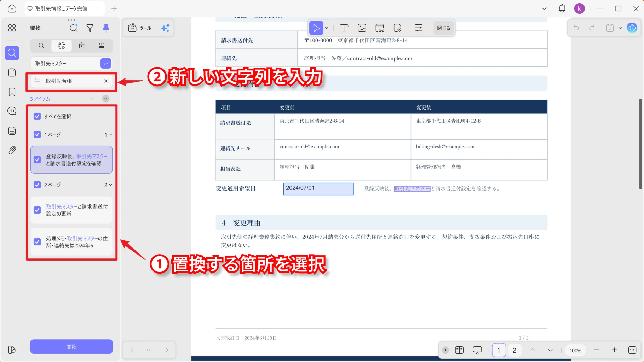Pin the replace panel with pin icon

(106, 28)
